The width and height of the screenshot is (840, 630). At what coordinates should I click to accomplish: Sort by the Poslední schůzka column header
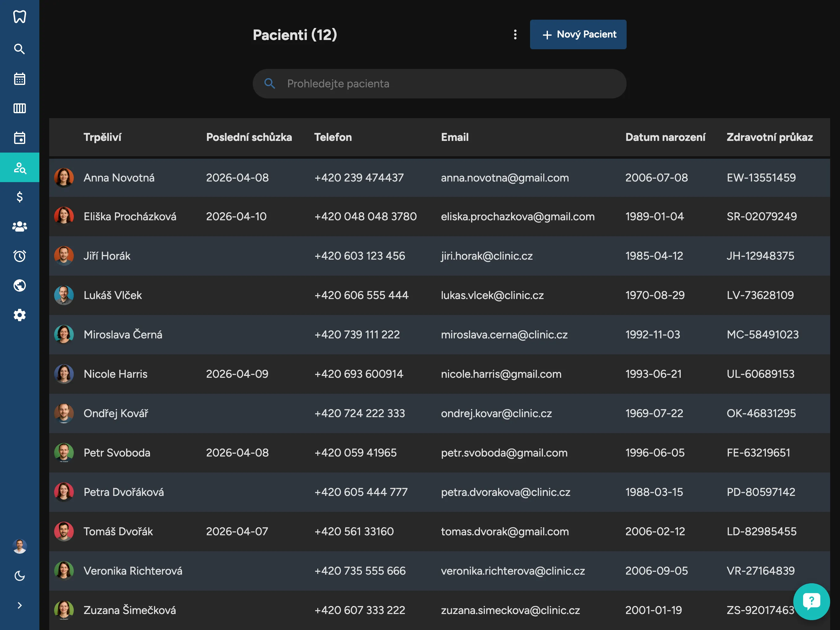249,137
